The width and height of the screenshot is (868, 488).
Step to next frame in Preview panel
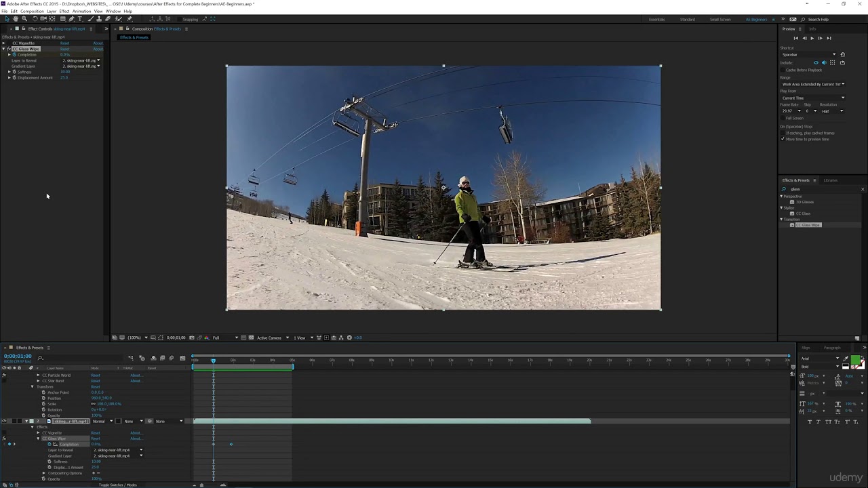pyautogui.click(x=821, y=39)
